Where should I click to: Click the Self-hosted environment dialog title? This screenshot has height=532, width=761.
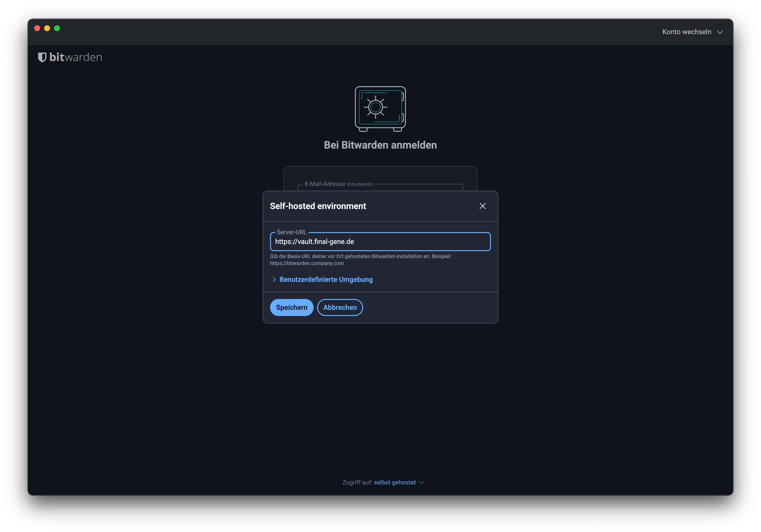click(x=318, y=206)
